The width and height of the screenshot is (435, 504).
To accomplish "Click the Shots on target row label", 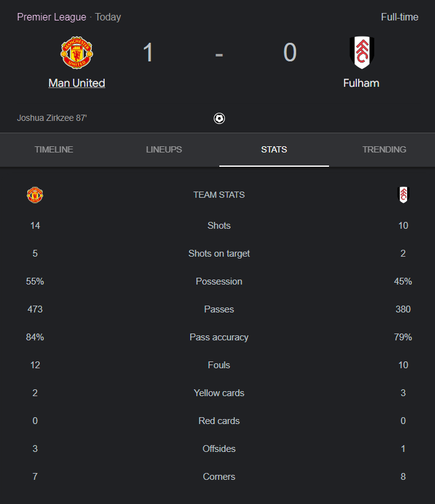I will point(219,254).
